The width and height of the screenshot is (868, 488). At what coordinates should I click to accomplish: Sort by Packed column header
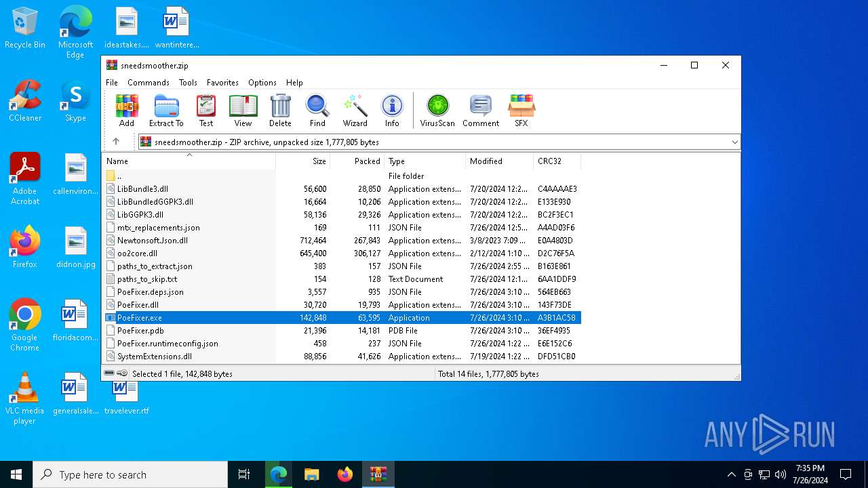pyautogui.click(x=357, y=161)
